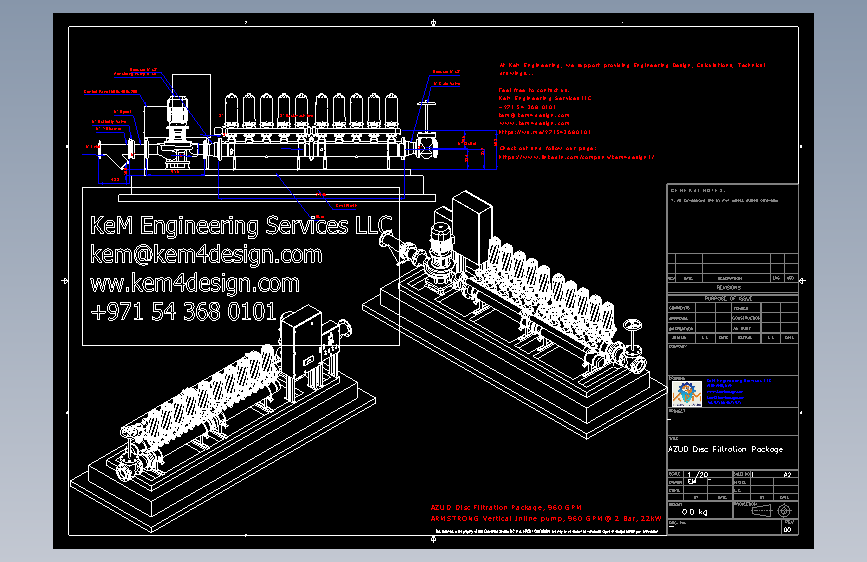Click the '1/20' scale value
The image size is (867, 562).
(x=698, y=475)
